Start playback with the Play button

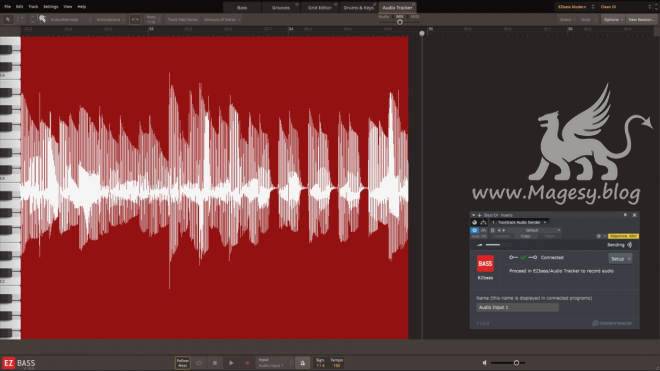pyautogui.click(x=231, y=363)
